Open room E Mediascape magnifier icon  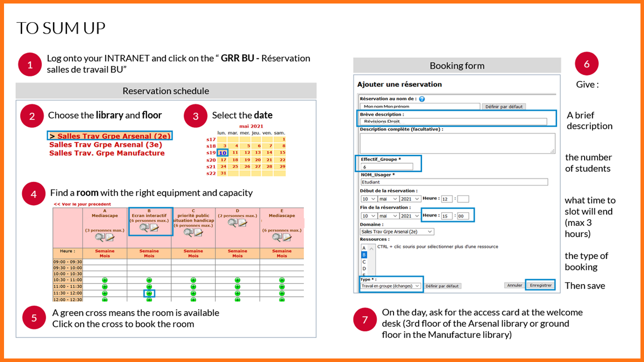click(x=277, y=237)
